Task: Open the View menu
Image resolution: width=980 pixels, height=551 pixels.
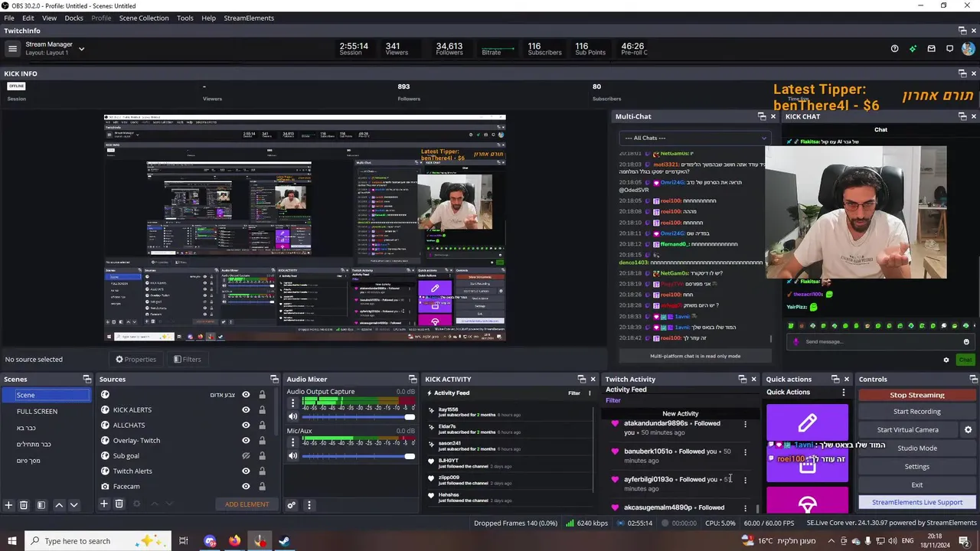Action: [x=49, y=18]
